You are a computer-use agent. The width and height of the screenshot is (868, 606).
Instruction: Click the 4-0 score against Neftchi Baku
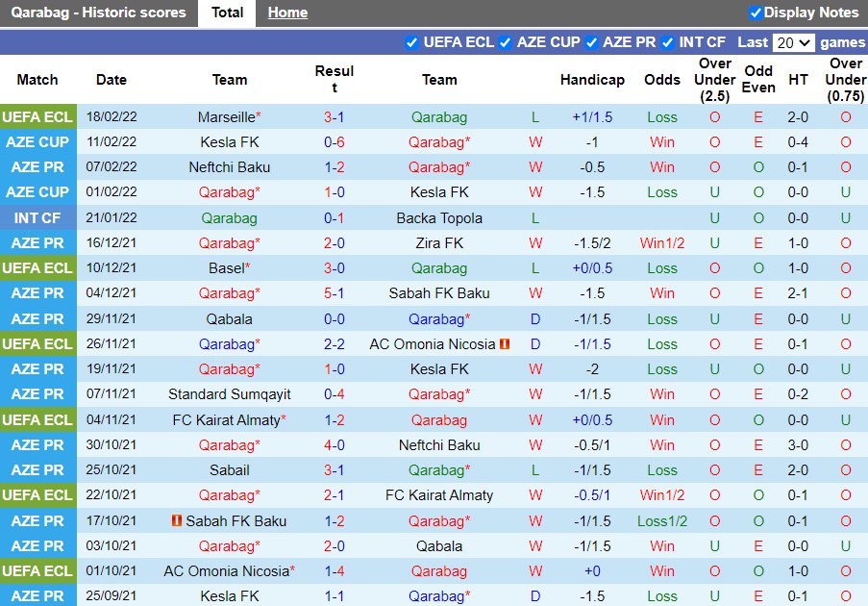click(x=334, y=445)
